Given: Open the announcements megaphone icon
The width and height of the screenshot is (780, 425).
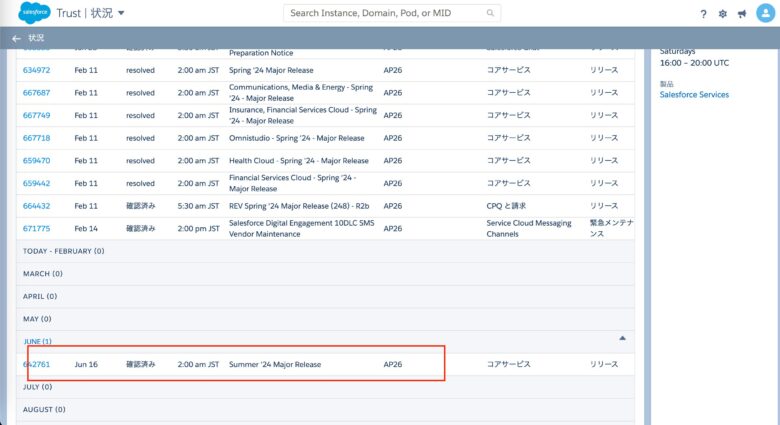Looking at the screenshot, I should (742, 14).
